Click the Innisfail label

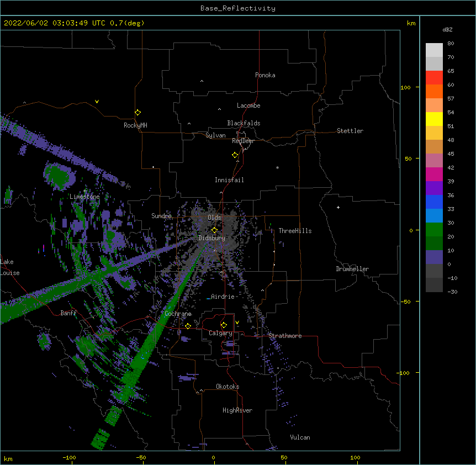(229, 180)
